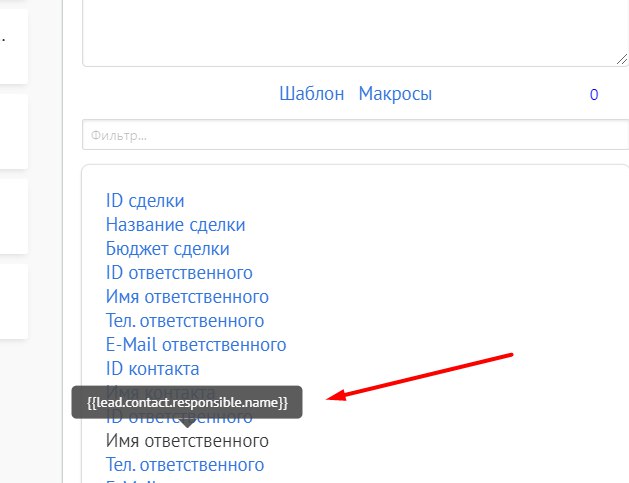Insert the last Тел. ответственного macro
This screenshot has height=483, width=629.
point(185,465)
